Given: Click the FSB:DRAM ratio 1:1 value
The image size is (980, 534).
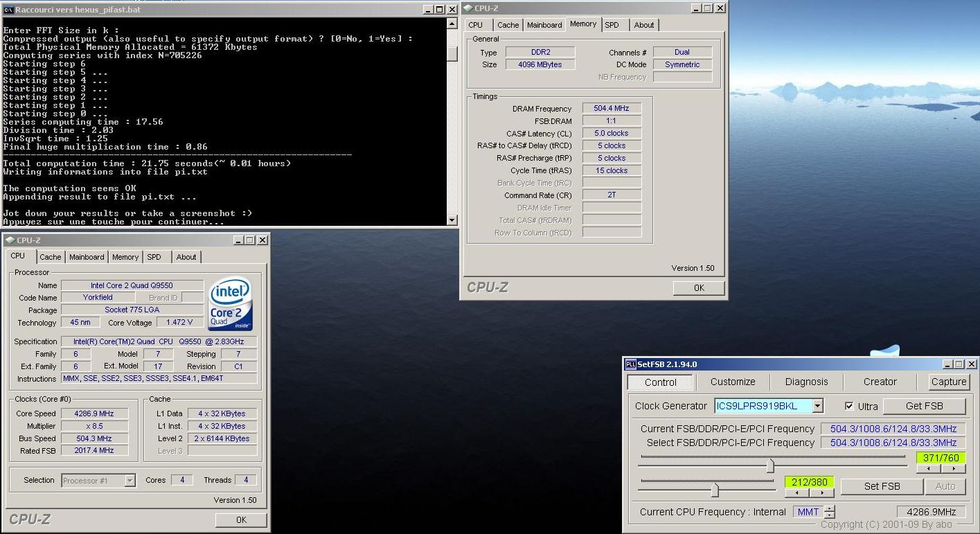Looking at the screenshot, I should (612, 121).
